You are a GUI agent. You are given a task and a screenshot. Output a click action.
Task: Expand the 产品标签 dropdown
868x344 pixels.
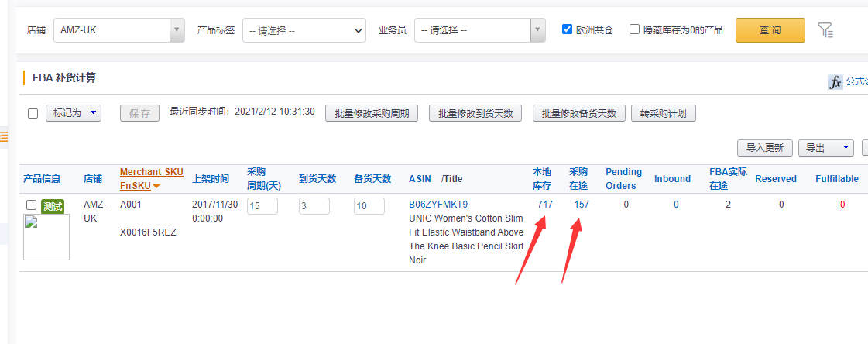point(304,30)
